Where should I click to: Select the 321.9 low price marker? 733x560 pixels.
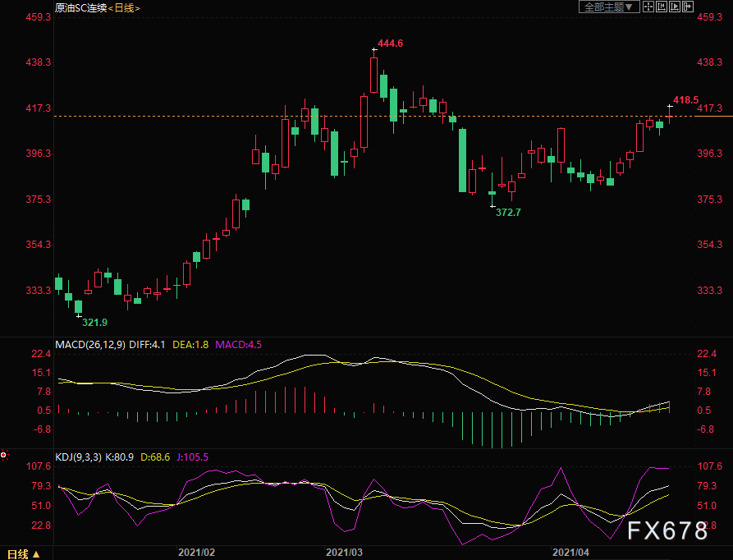94,322
